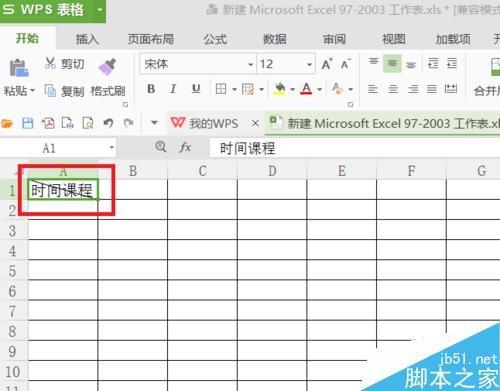Close the 我的WPS tab
The image size is (500, 391).
coord(255,124)
